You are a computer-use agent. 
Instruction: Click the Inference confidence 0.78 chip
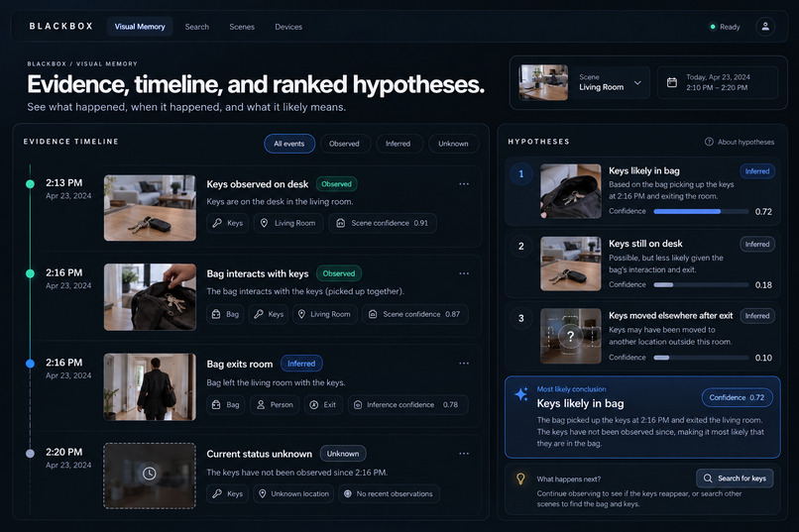(x=407, y=405)
